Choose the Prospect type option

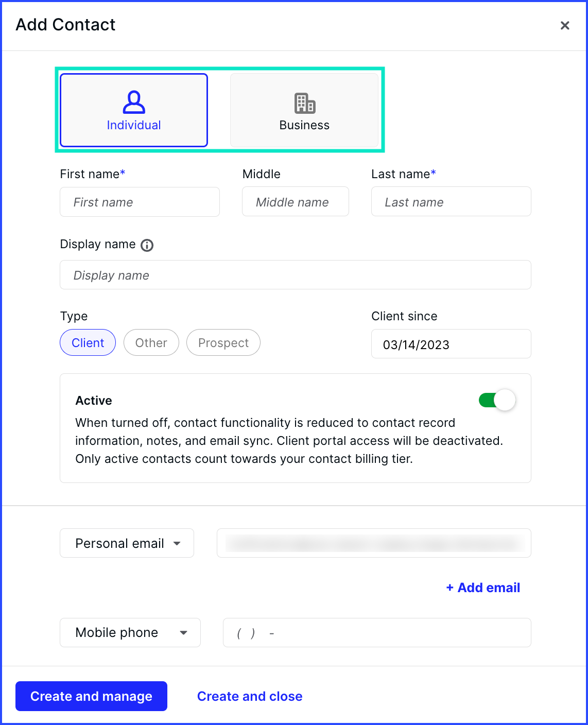point(223,342)
